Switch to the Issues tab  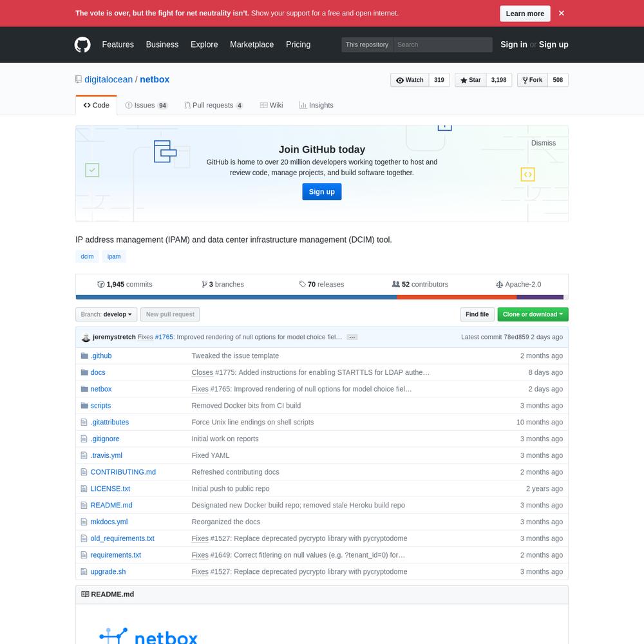click(x=146, y=105)
